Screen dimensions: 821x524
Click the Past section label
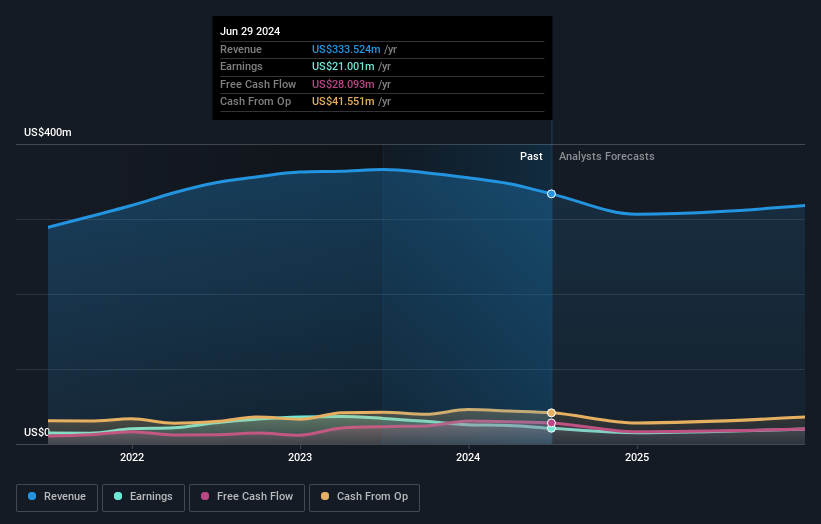click(531, 157)
